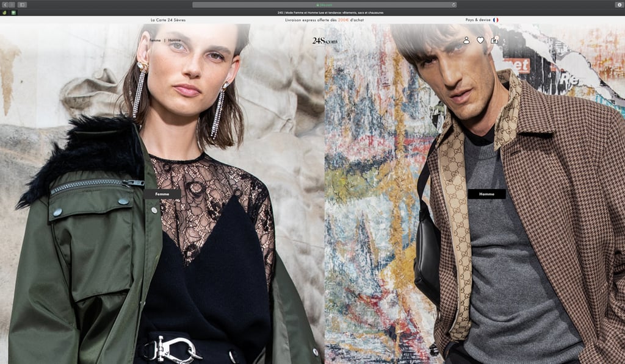Click the Livraison express offerte banner
This screenshot has width=625, height=364.
(325, 20)
